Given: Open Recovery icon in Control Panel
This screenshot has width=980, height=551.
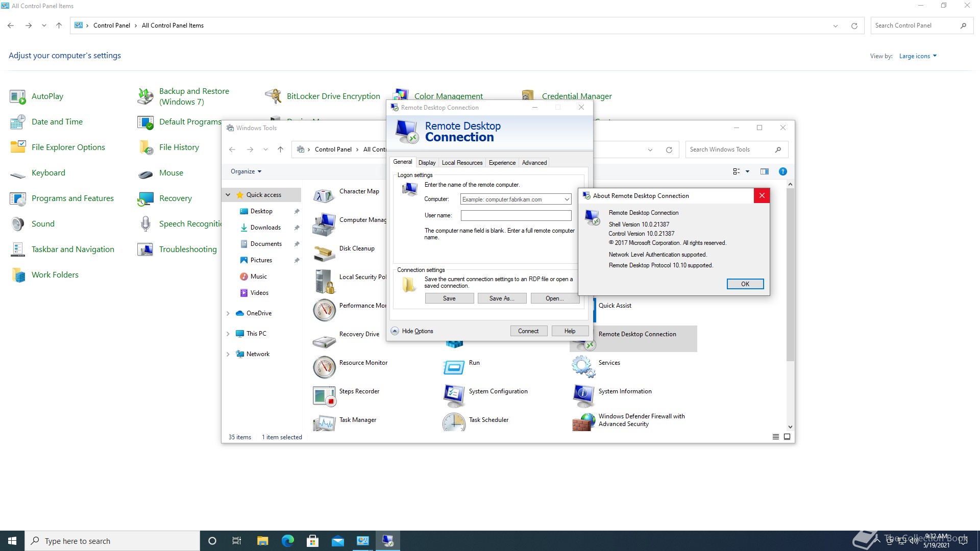Looking at the screenshot, I should pyautogui.click(x=145, y=198).
